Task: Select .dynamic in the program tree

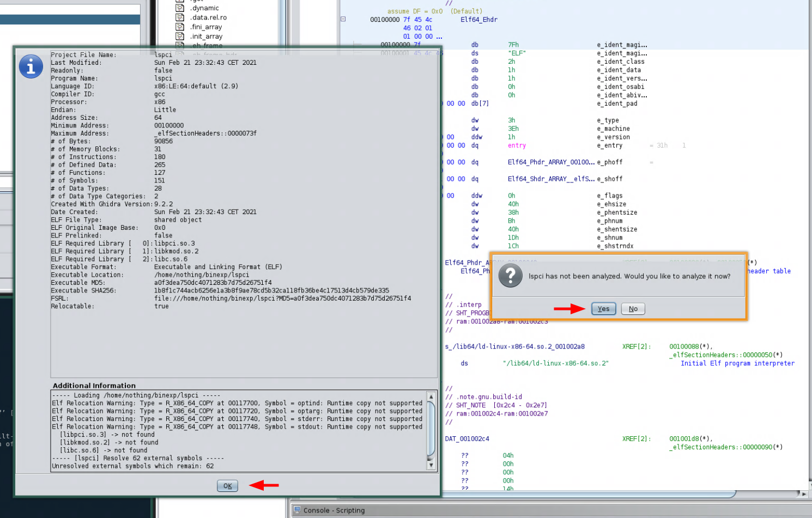Action: [x=205, y=8]
